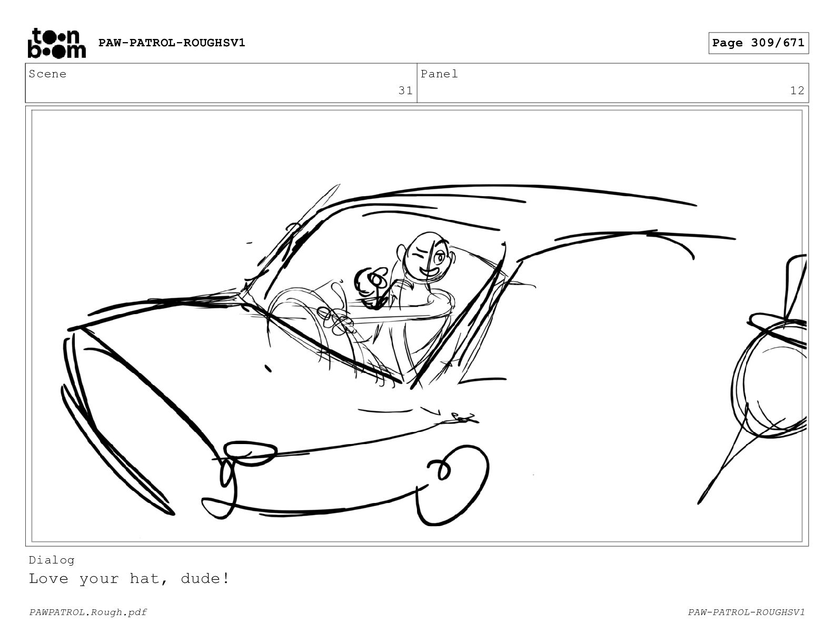Click the PAW-PATROL-ROUGHSV1 footer text
Viewport: 834px width, 644px height.
point(746,612)
